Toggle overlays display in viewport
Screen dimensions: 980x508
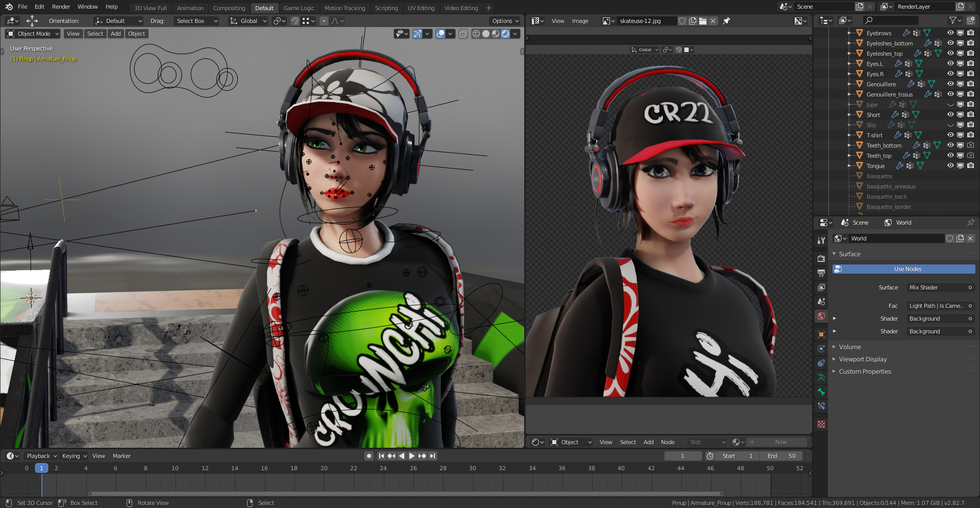[x=440, y=34]
